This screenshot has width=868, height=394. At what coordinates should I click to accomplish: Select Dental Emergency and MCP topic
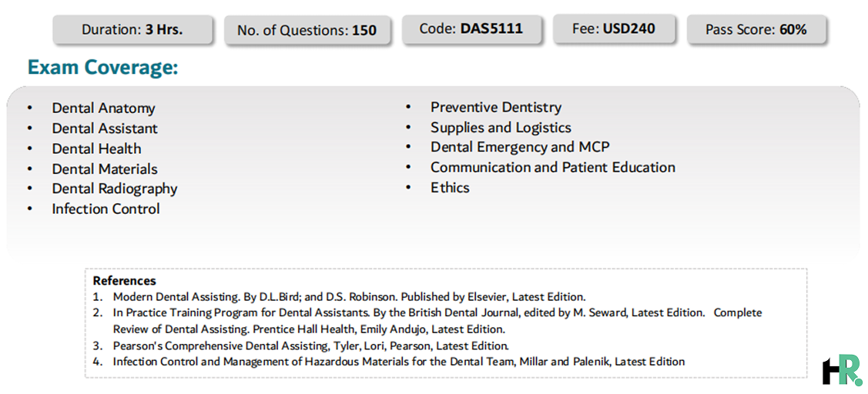(521, 147)
